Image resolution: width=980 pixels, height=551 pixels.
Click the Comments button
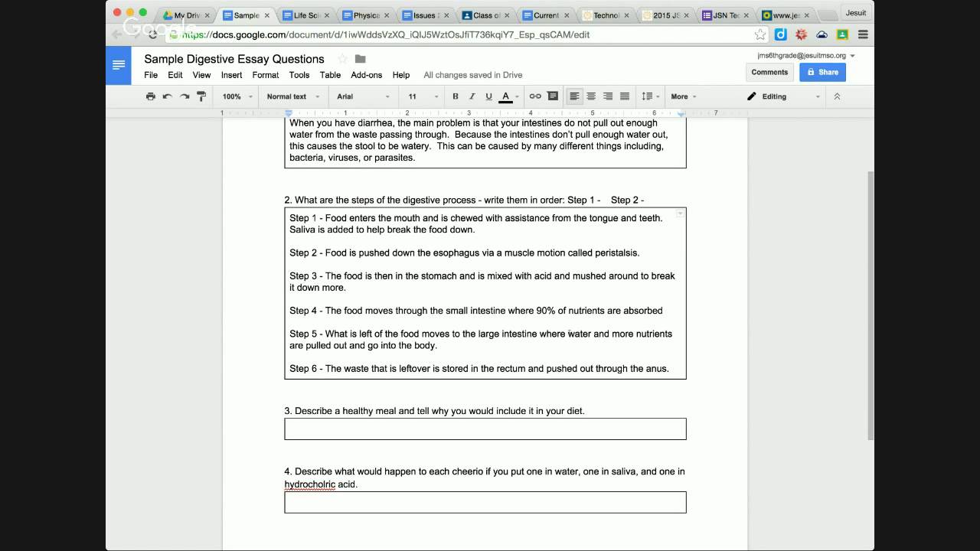(x=769, y=72)
